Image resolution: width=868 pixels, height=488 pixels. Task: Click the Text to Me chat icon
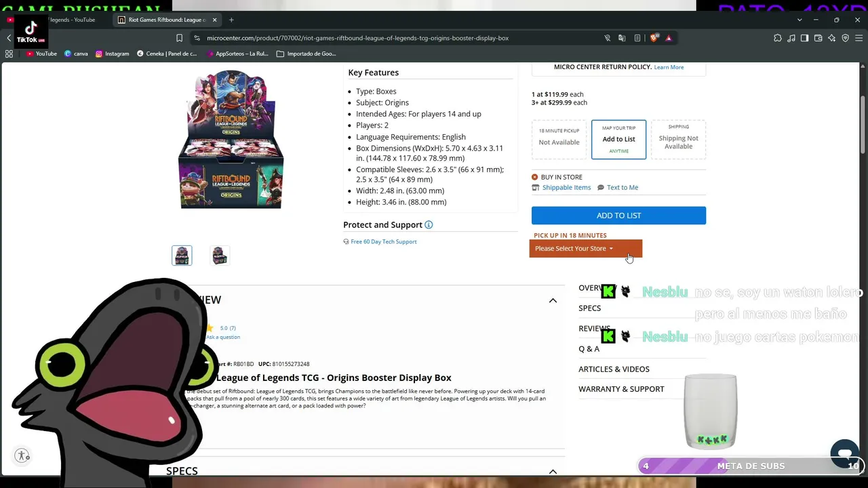(601, 188)
